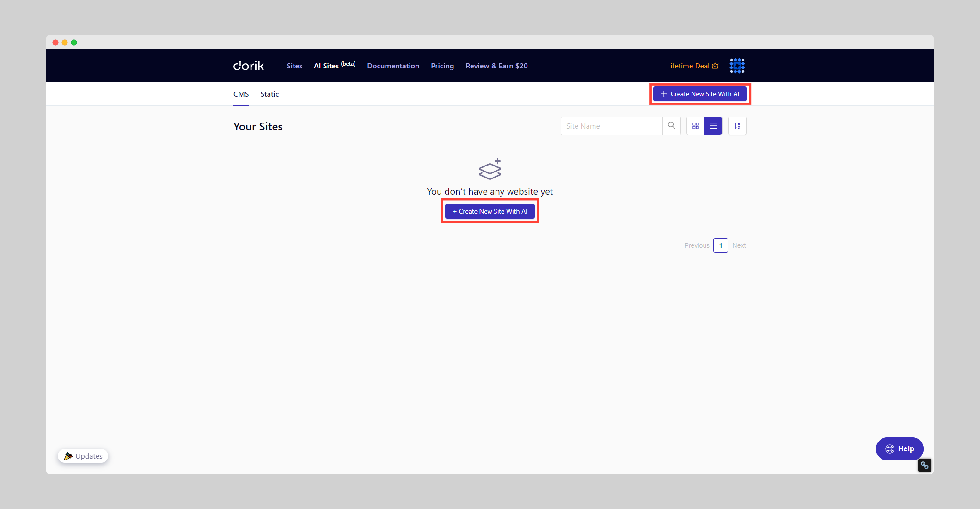Click the Documentation menu item
This screenshot has height=509, width=980.
click(393, 66)
